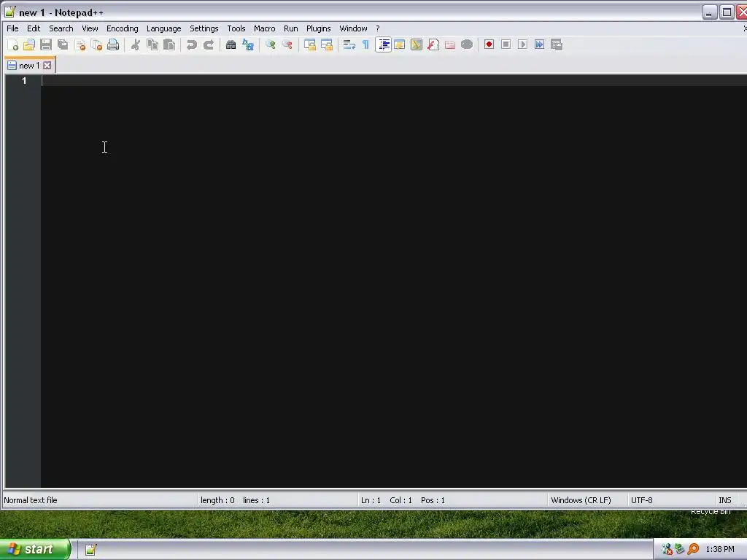Start macro recording with red dot icon

(x=489, y=44)
